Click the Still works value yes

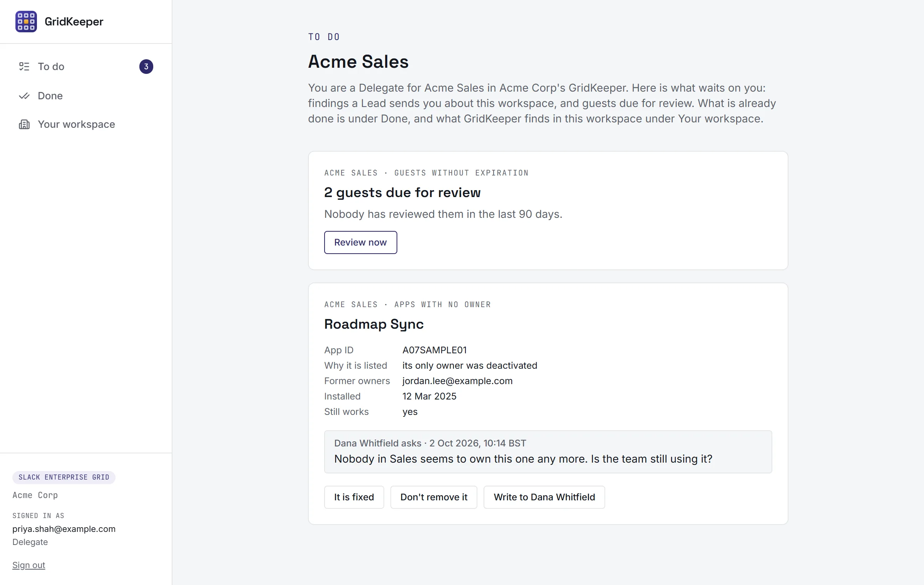click(410, 412)
